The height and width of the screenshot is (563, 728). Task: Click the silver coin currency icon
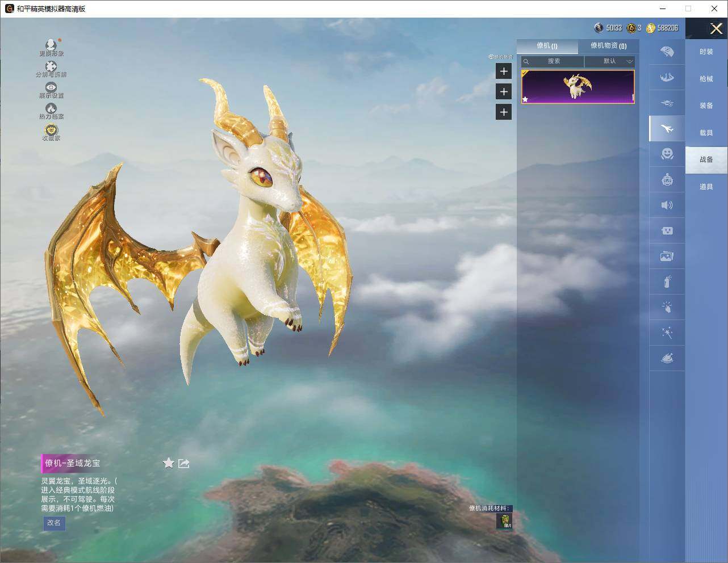coord(599,28)
